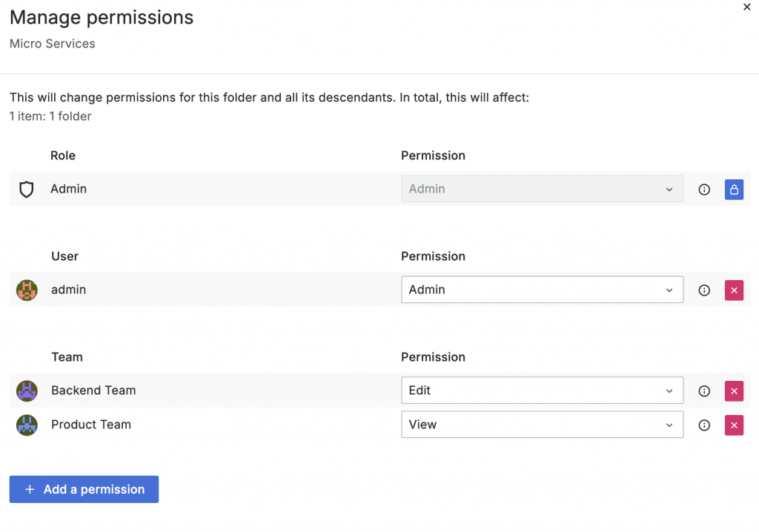Click the admin user avatar

pyautogui.click(x=27, y=290)
